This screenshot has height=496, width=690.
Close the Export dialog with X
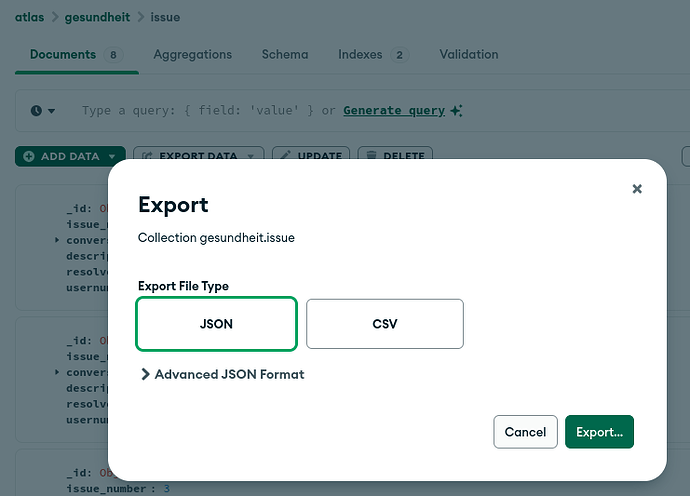pos(637,188)
